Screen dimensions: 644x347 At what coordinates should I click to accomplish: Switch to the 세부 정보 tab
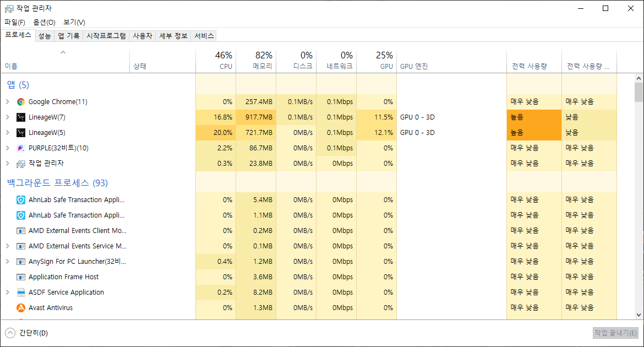(173, 36)
